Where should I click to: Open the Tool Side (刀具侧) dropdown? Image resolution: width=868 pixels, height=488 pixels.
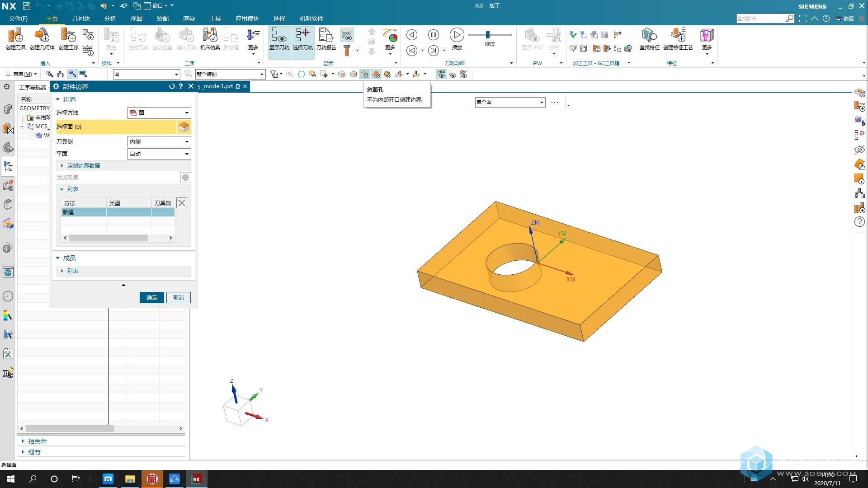(159, 141)
